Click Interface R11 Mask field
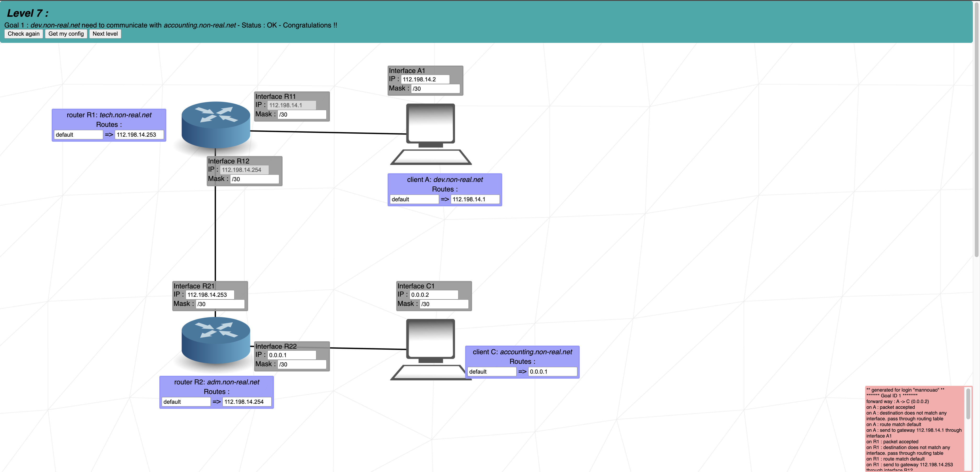 coord(302,115)
